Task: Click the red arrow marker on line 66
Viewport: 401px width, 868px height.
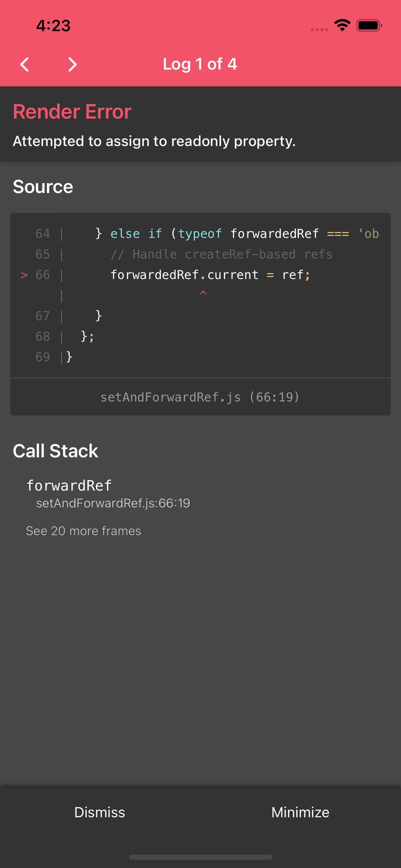Action: tap(24, 275)
